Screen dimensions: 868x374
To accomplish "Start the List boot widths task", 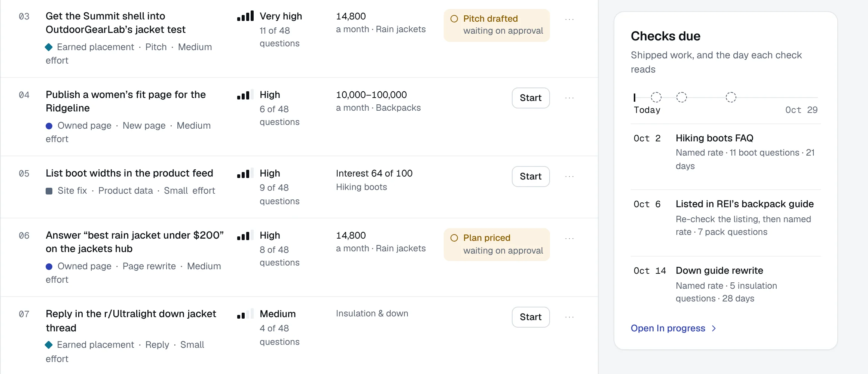I will point(531,177).
